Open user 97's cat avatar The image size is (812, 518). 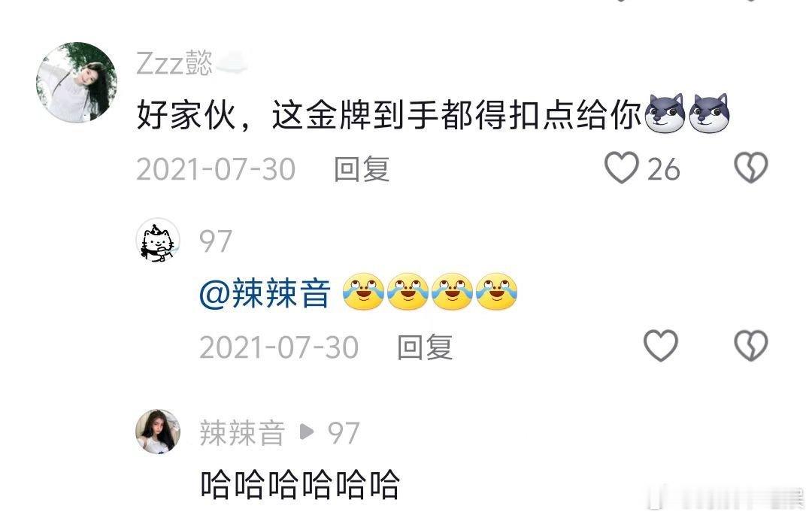158,241
